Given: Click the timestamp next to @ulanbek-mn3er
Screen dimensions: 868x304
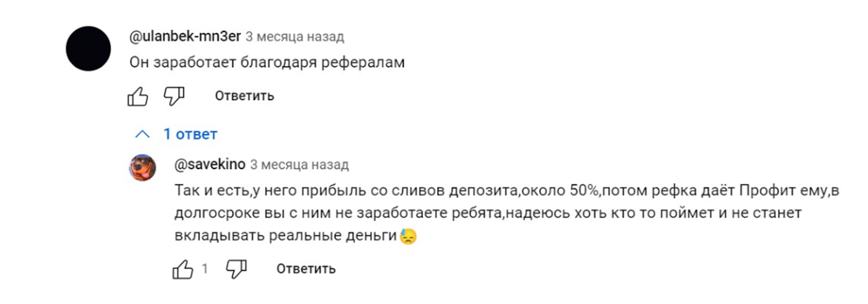Looking at the screenshot, I should (295, 37).
